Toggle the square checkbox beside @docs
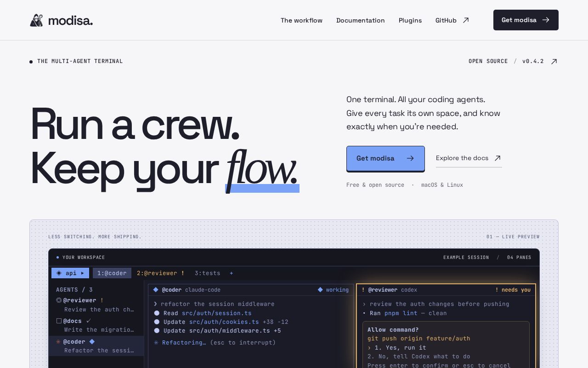Screen dimensions: 588x368 pos(59,321)
